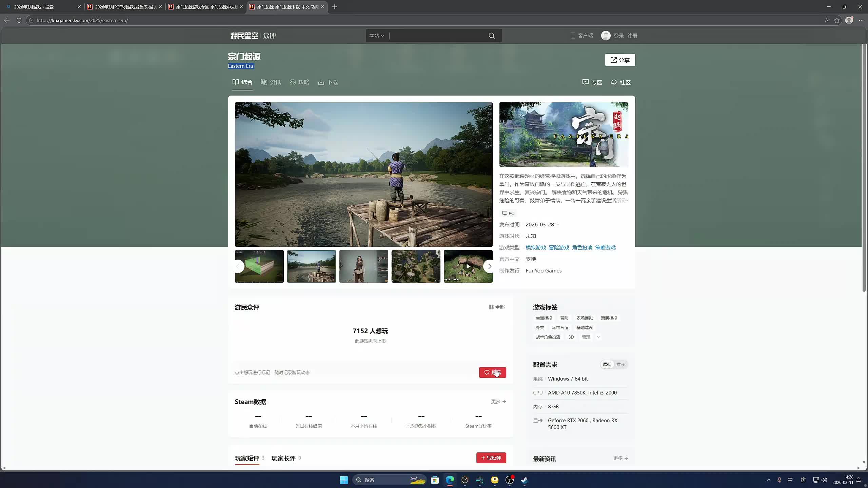Open the 模拟游戏 genre link
868x488 pixels.
[536, 248]
